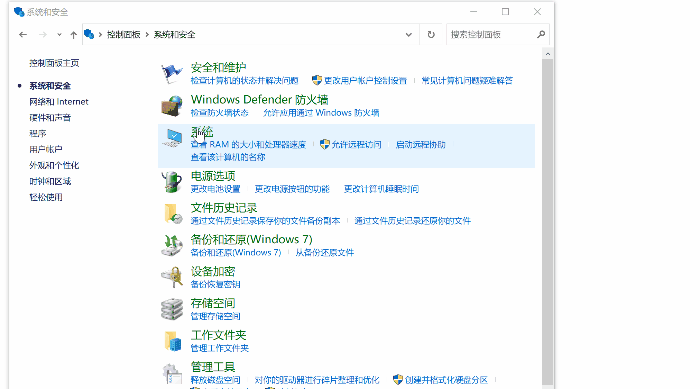Expand the address bar history dropdown

coord(408,34)
